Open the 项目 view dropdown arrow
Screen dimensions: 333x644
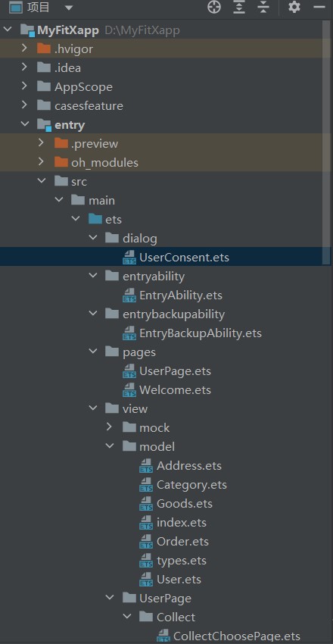pyautogui.click(x=68, y=8)
